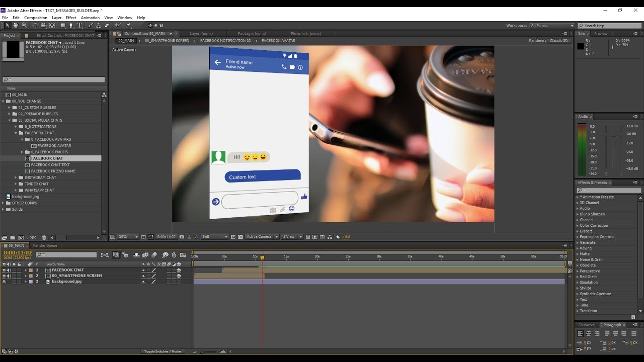The image size is (644, 362).
Task: Click the Fast Previews icon in viewer
Action: click(x=314, y=237)
